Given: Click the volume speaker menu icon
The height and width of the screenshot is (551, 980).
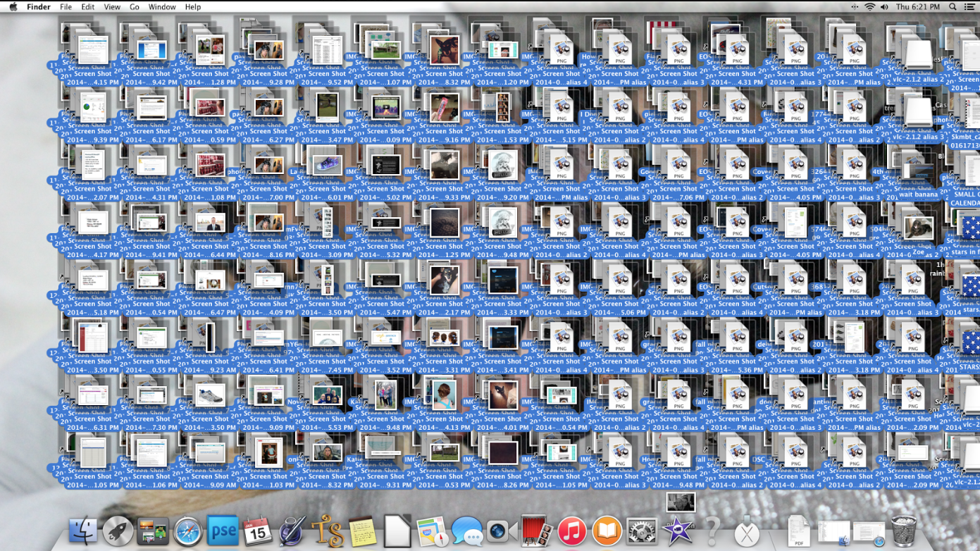Looking at the screenshot, I should (x=884, y=6).
